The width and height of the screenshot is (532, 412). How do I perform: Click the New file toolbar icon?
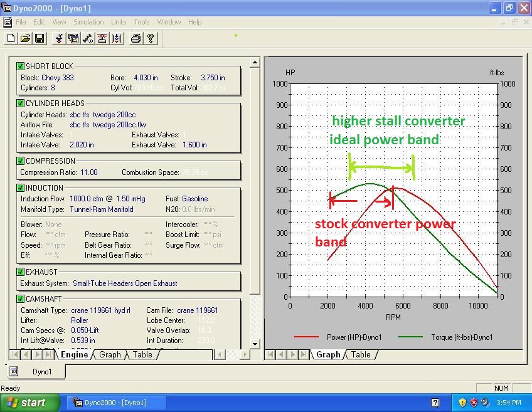click(x=11, y=39)
